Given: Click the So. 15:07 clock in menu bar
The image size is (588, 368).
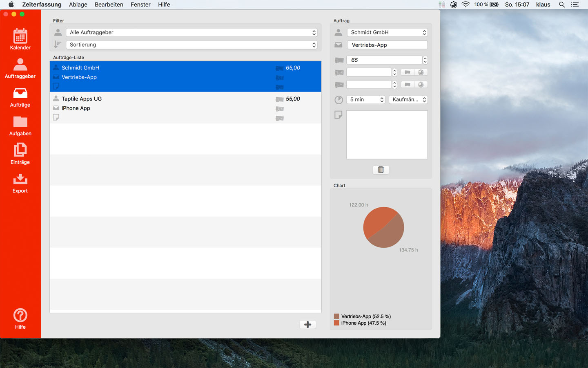Looking at the screenshot, I should point(517,4).
